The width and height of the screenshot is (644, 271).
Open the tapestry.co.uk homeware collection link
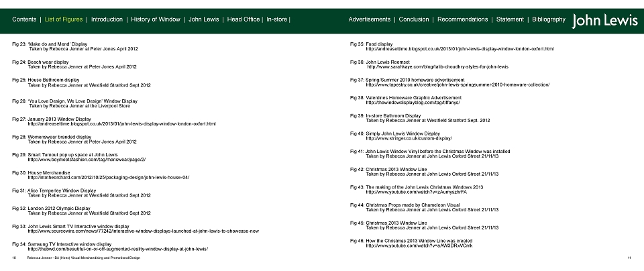point(458,85)
